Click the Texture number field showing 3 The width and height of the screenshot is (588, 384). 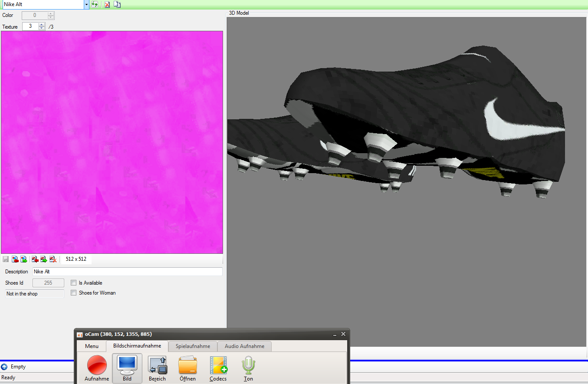(30, 26)
